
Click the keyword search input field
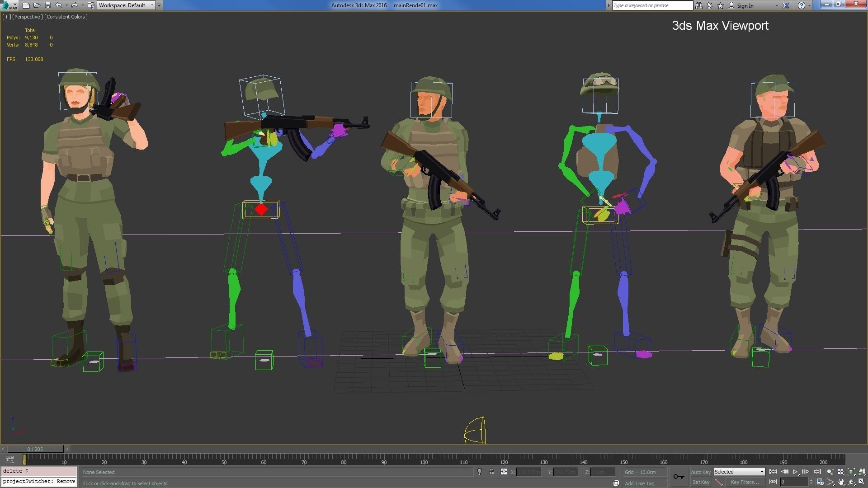652,5
